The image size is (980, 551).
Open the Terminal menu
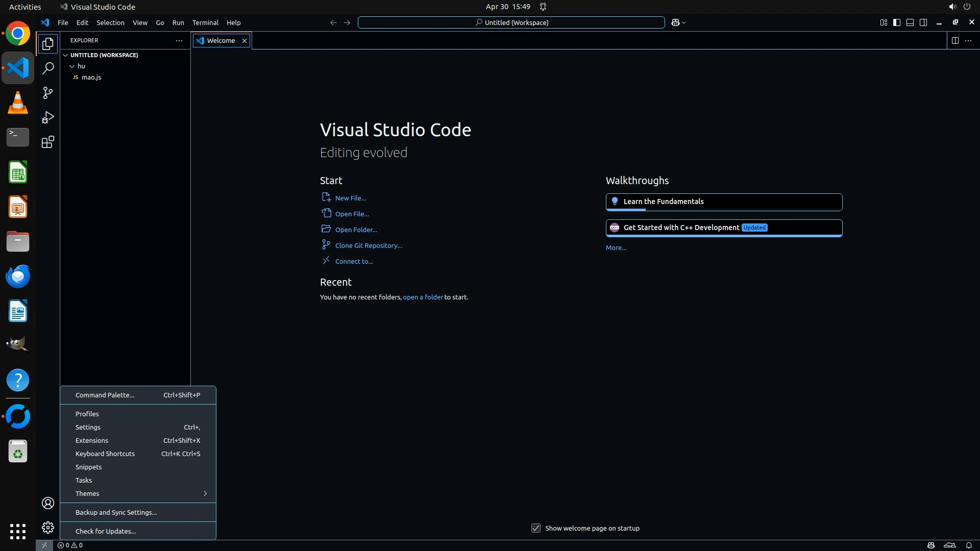point(205,22)
